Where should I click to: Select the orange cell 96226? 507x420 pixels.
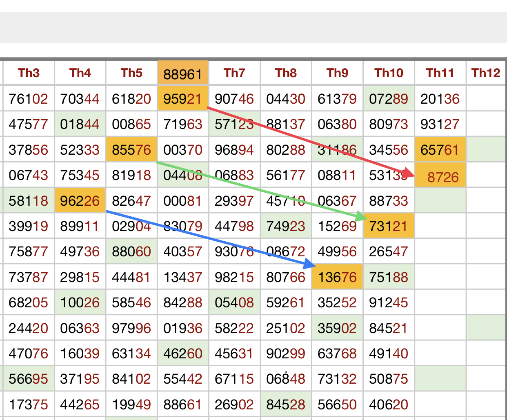click(80, 201)
